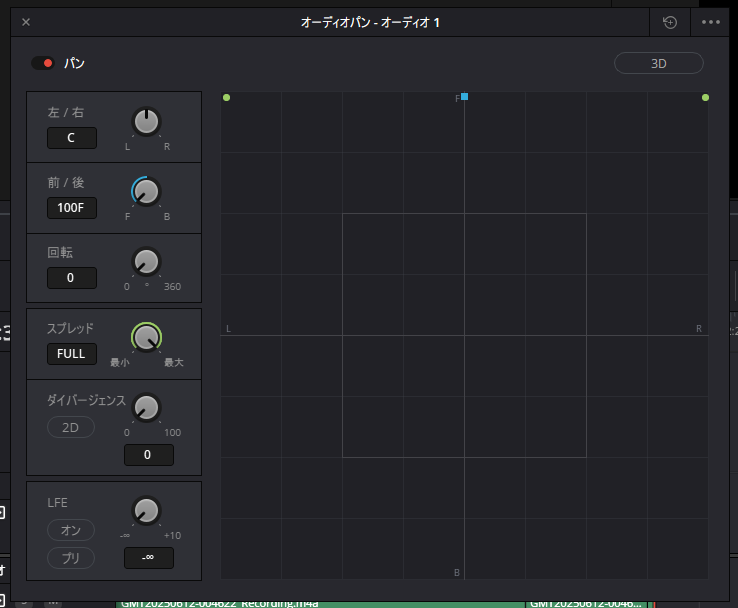Click the 左/右 pan knob

(x=146, y=122)
